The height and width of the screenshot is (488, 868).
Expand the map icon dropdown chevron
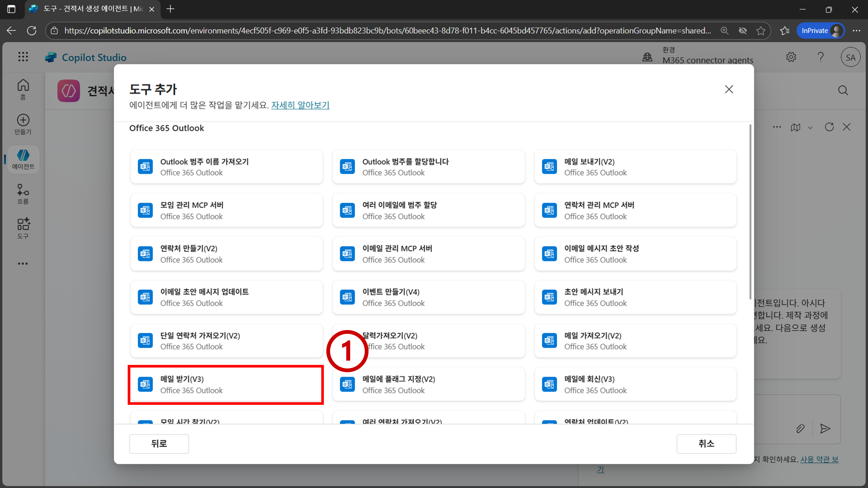(x=810, y=128)
